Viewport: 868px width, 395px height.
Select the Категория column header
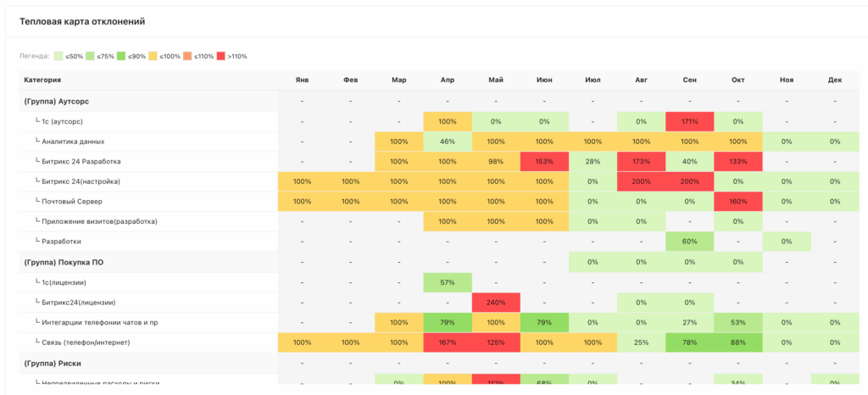click(x=42, y=81)
